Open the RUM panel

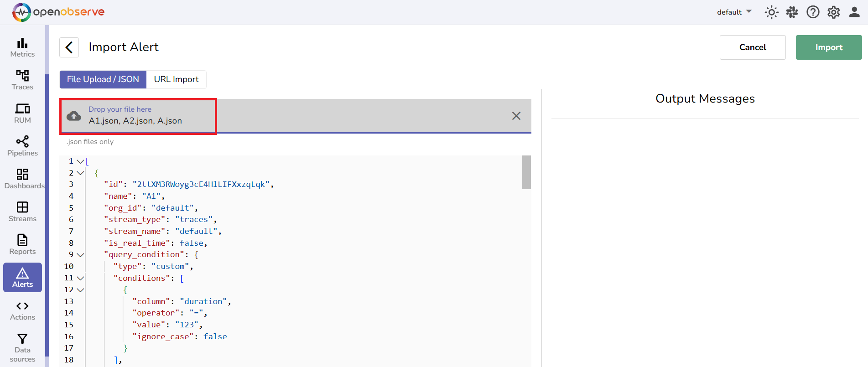22,113
